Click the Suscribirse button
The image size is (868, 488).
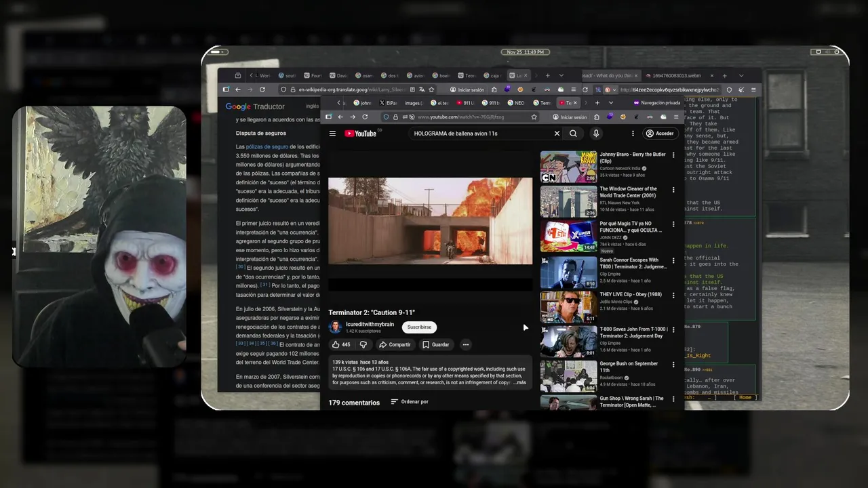coord(419,327)
